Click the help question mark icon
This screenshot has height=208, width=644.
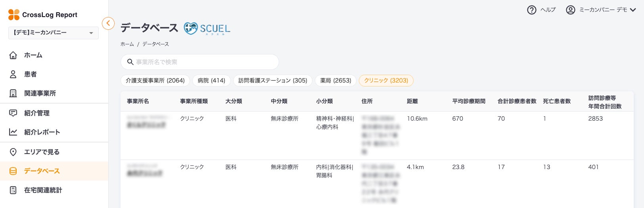click(531, 10)
